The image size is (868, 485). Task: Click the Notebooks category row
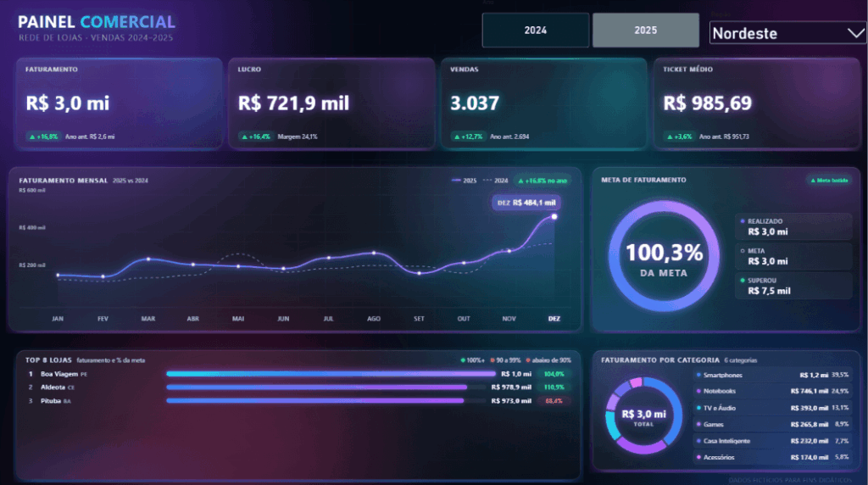click(x=772, y=392)
